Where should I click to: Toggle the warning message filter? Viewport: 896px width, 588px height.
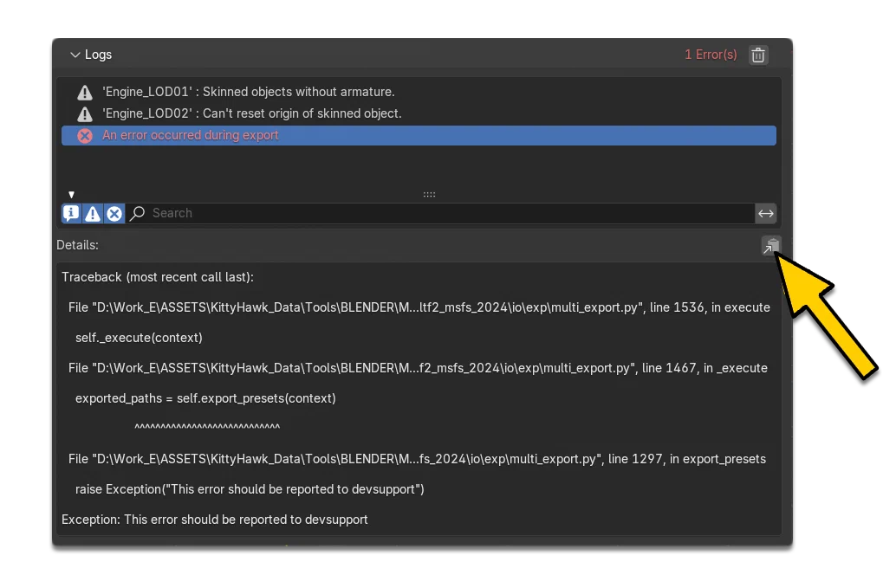pos(93,214)
